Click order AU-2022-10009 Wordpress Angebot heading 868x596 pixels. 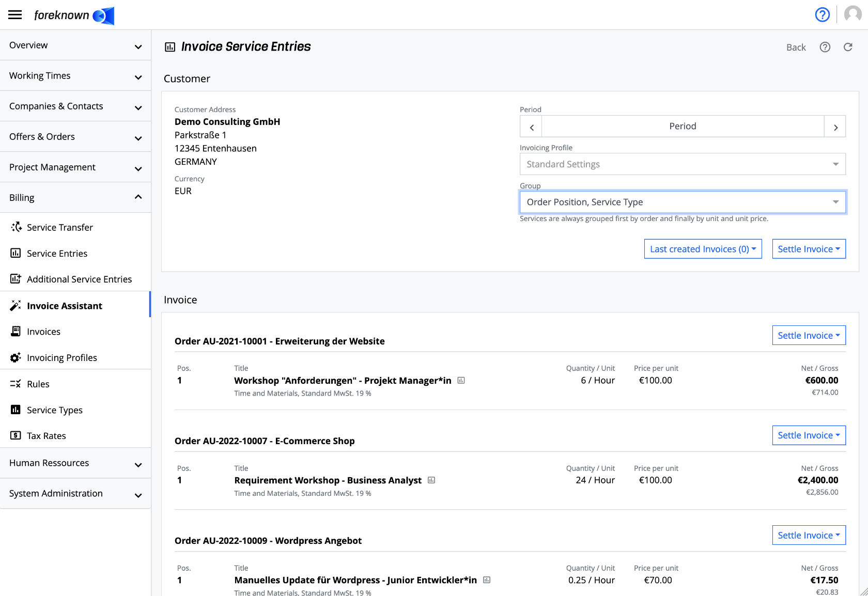[268, 541]
